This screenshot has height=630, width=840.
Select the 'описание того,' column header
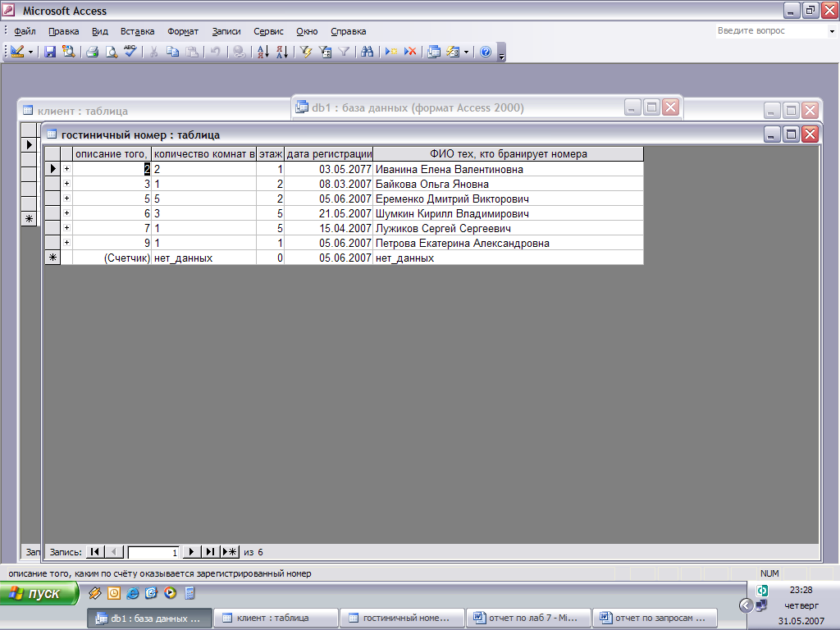pyautogui.click(x=112, y=153)
